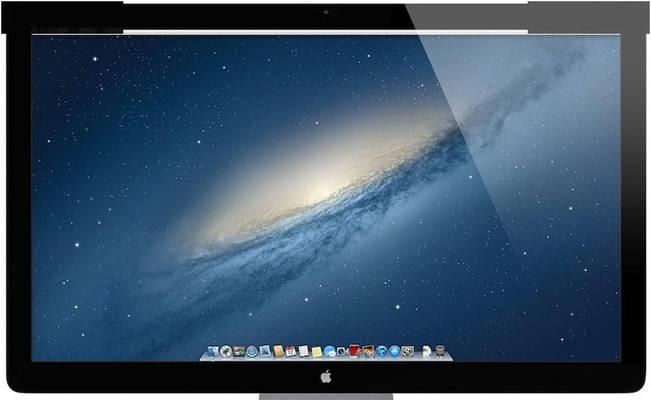Open yellow Notes icon

[x=317, y=352]
